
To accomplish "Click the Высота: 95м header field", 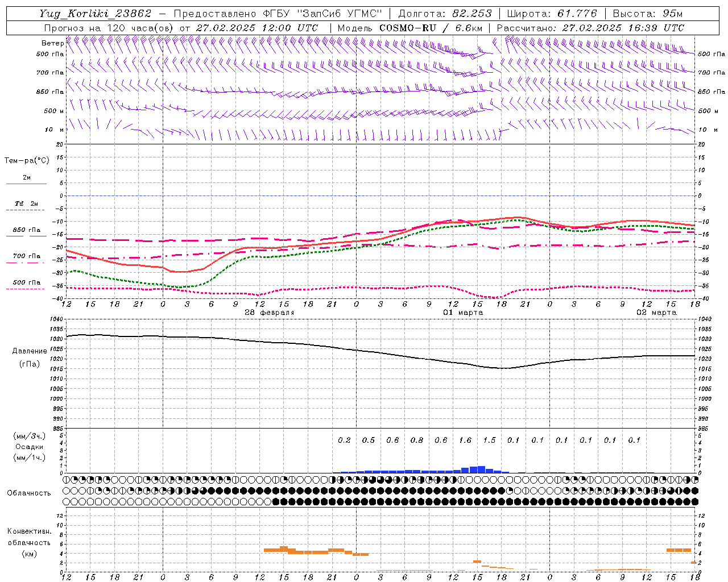I will 647,14.
